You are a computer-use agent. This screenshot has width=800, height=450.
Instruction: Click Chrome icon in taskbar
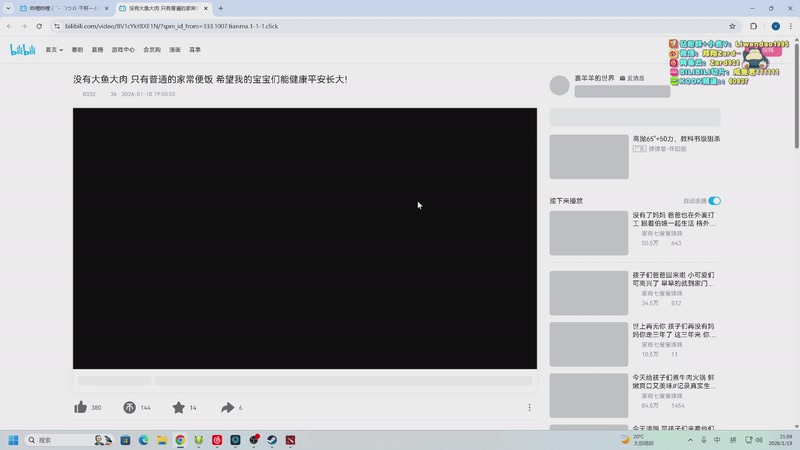pos(180,440)
